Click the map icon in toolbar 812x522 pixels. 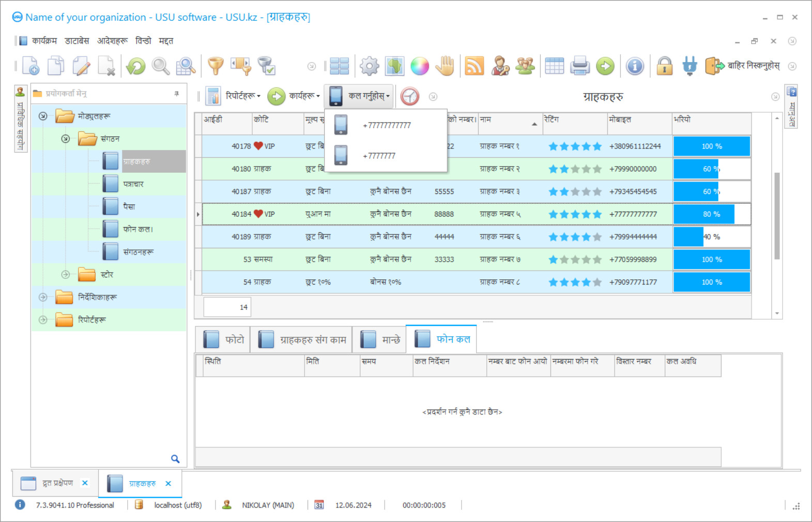tap(394, 66)
